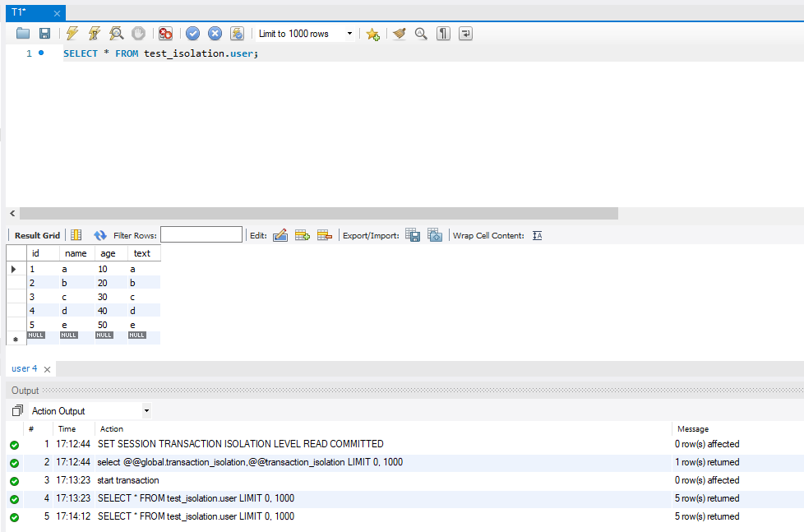
Task: Commit the transaction checkmark icon
Action: point(193,34)
